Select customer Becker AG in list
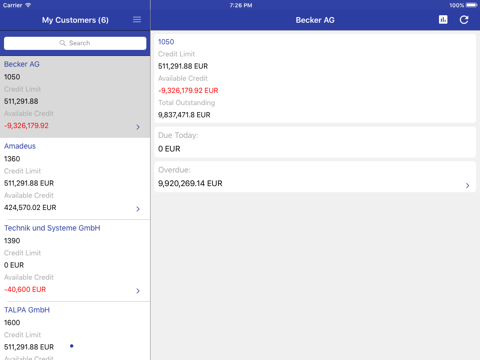Image resolution: width=480 pixels, height=360 pixels. point(75,97)
